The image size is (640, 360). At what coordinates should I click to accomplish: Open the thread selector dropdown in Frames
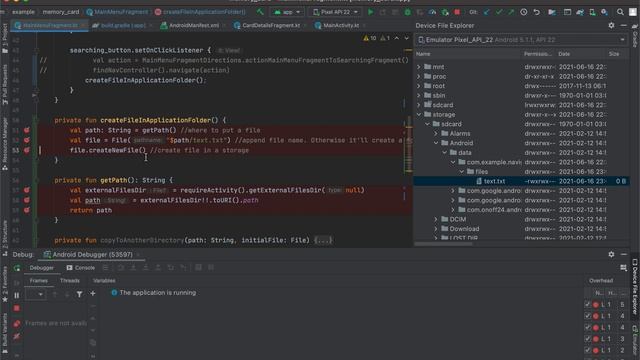tap(36, 294)
